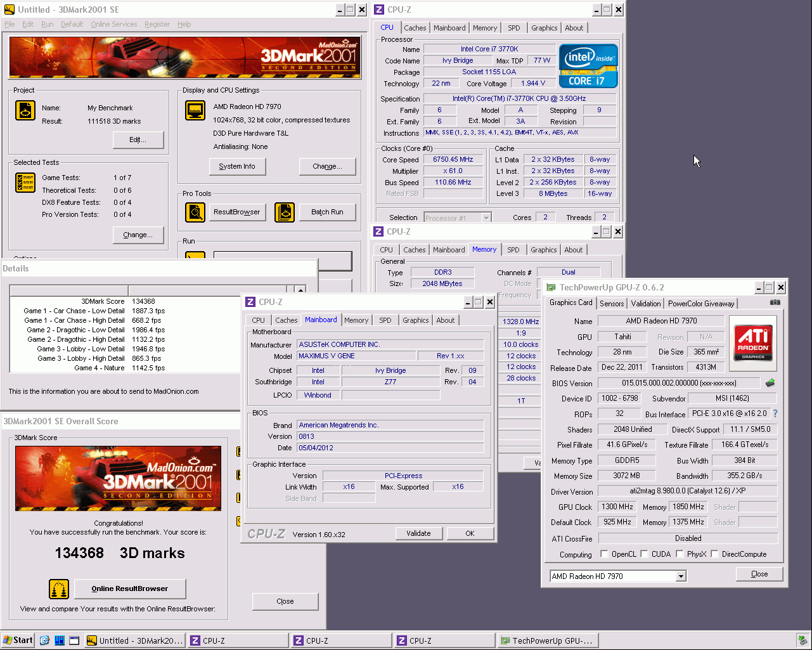Screen dimensions: 812x650
Task: Click Internet Explorer icon in quick launch
Action: (44, 640)
